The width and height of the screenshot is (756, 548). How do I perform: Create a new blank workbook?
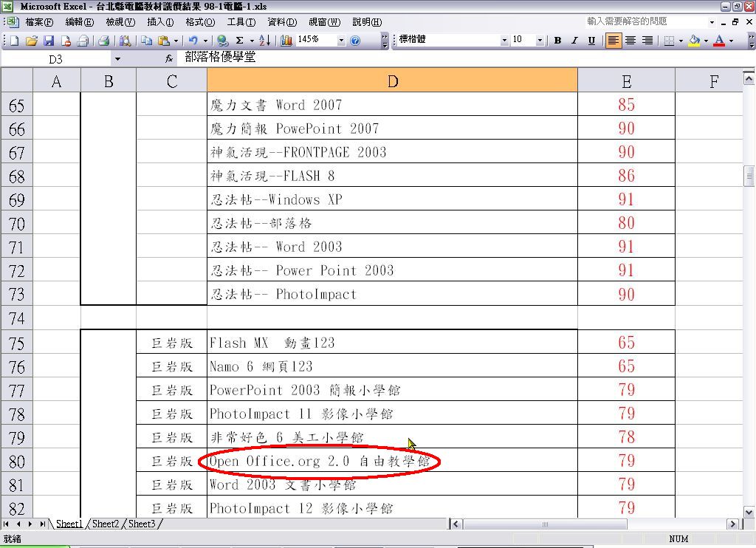pyautogui.click(x=15, y=41)
